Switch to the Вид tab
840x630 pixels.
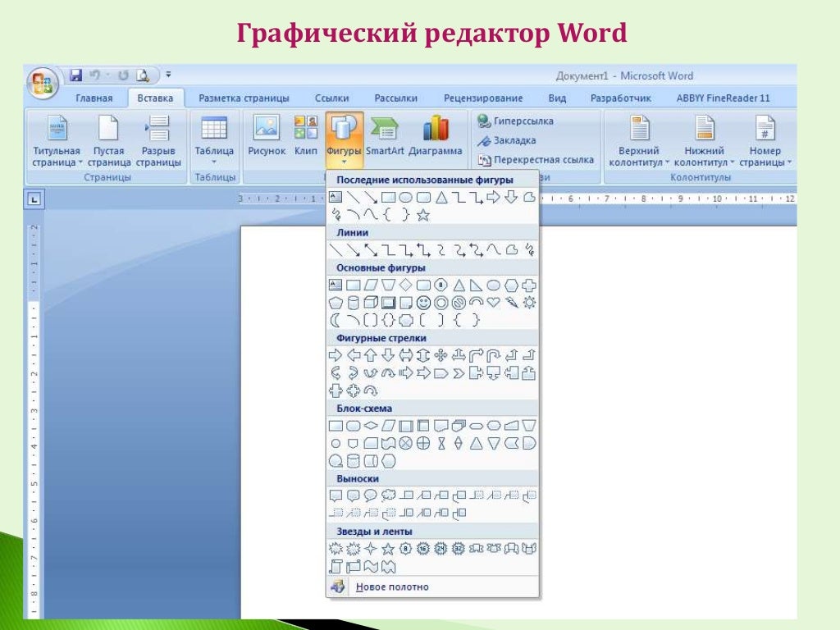click(557, 98)
